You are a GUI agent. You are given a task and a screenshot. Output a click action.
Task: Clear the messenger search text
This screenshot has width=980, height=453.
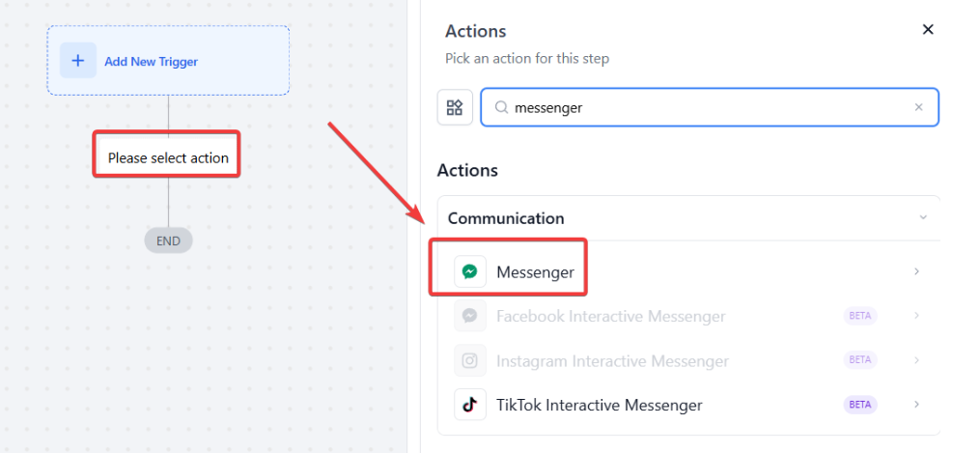tap(918, 108)
